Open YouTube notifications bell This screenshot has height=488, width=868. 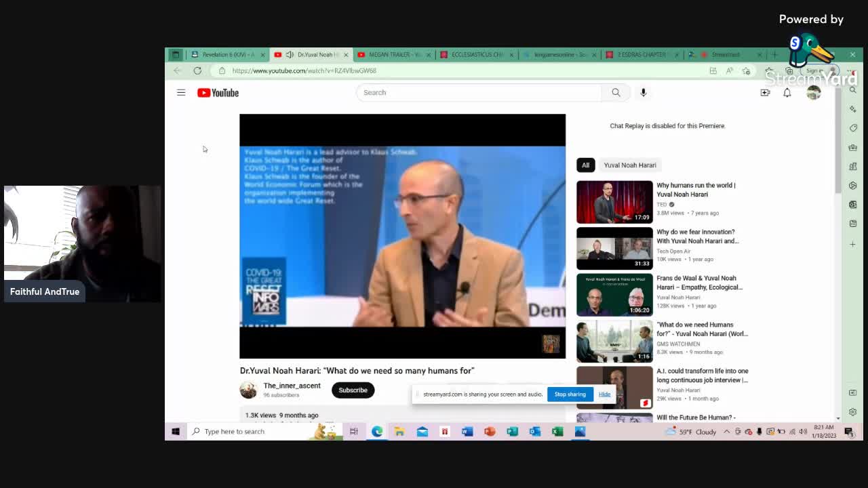coord(787,93)
